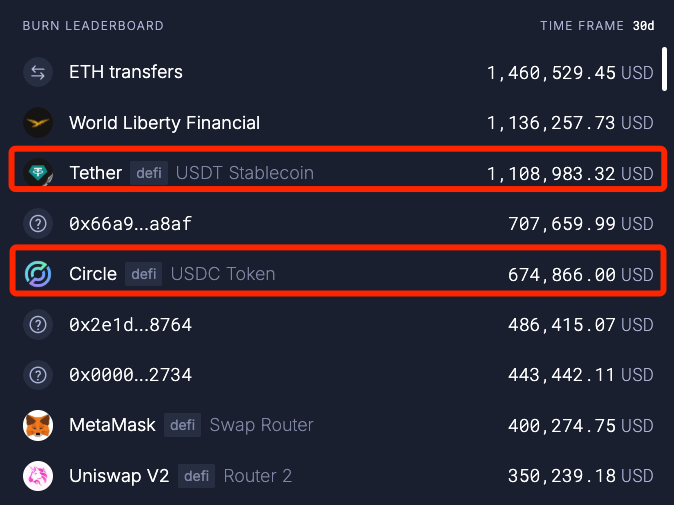Click the leaderboard vertical scrollbar thumb
The image size is (674, 505).
coord(664,69)
